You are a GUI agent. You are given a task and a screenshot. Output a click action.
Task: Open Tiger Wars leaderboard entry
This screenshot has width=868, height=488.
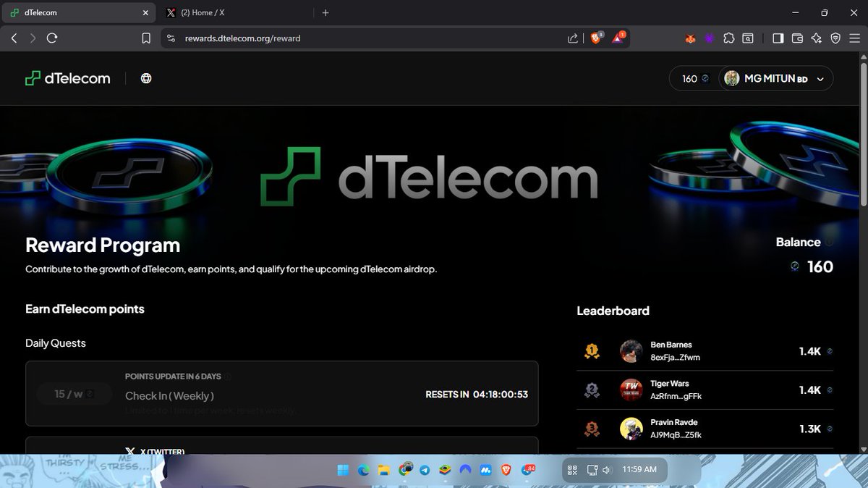[x=705, y=390]
